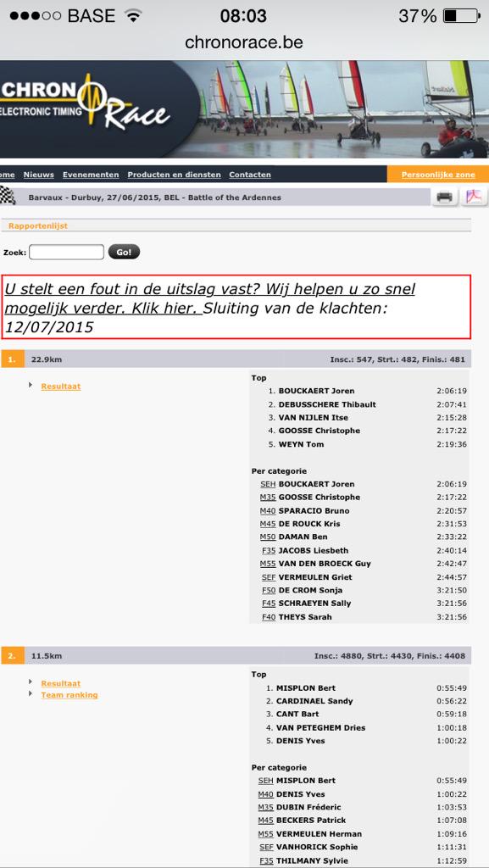Viewport: 489px width, 868px height.
Task: Click F45 category for SCHRAEYEN Sally
Action: 269,604
